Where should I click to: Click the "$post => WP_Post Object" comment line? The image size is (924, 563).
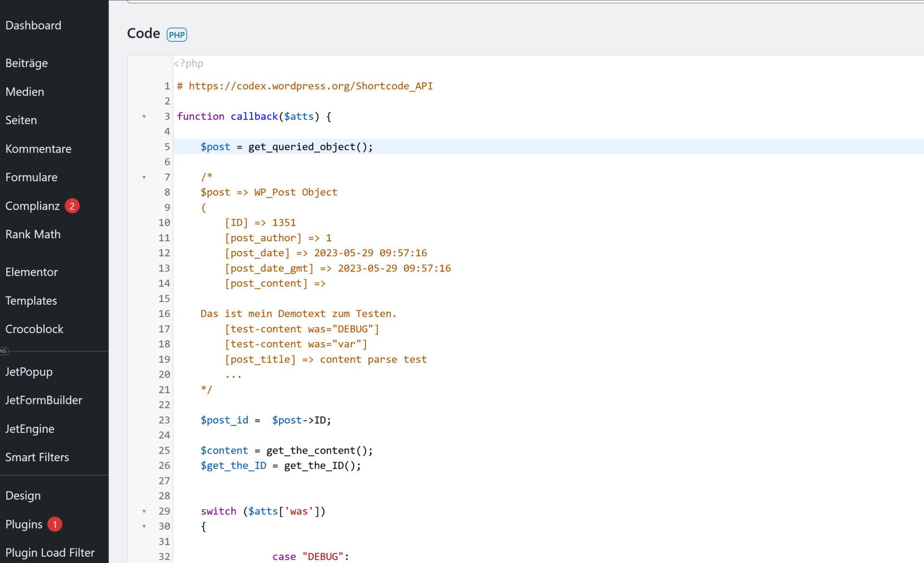(269, 192)
